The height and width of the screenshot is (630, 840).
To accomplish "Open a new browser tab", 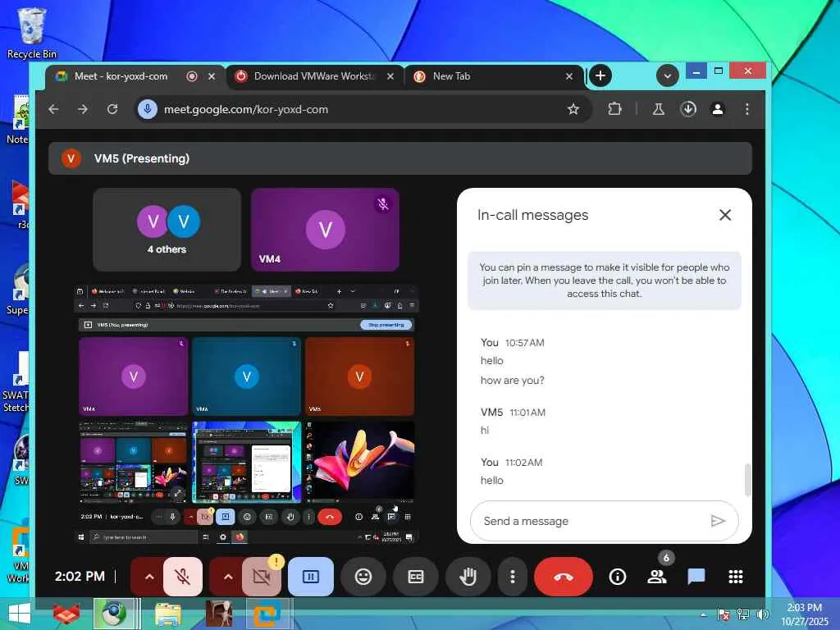I will (600, 76).
